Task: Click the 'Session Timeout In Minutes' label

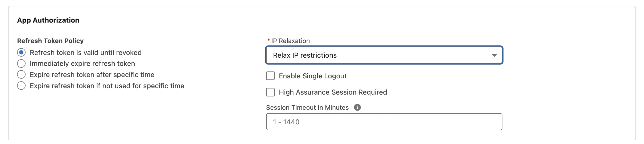Action: click(x=307, y=108)
